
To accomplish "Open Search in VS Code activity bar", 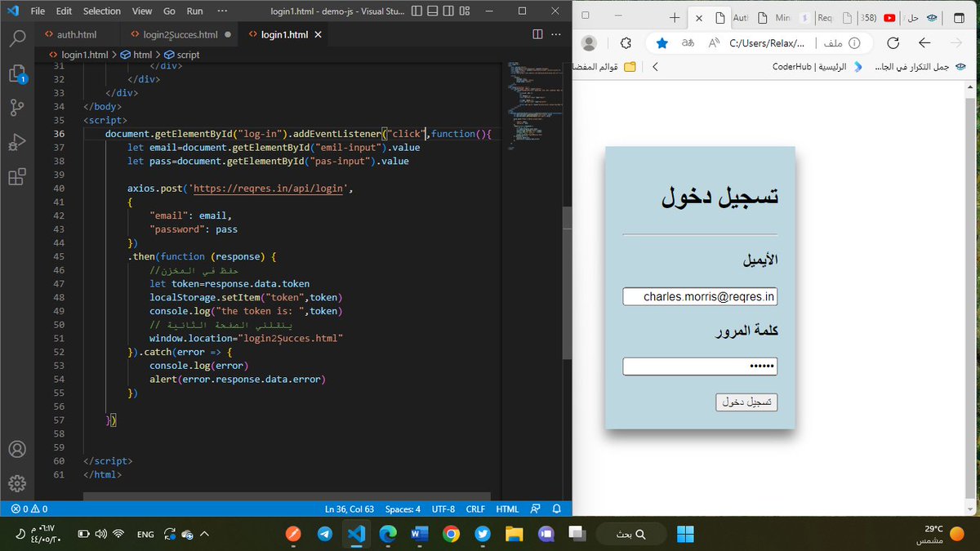I will 17,38.
